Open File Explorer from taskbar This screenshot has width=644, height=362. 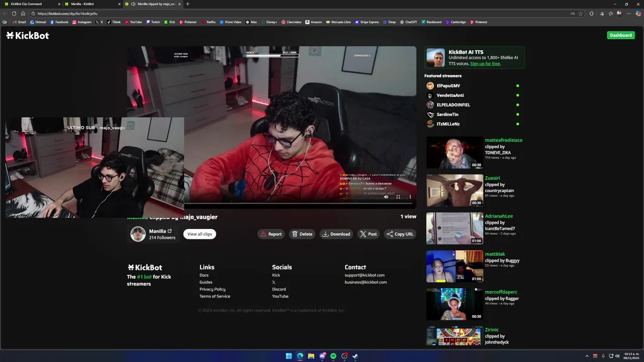311,356
